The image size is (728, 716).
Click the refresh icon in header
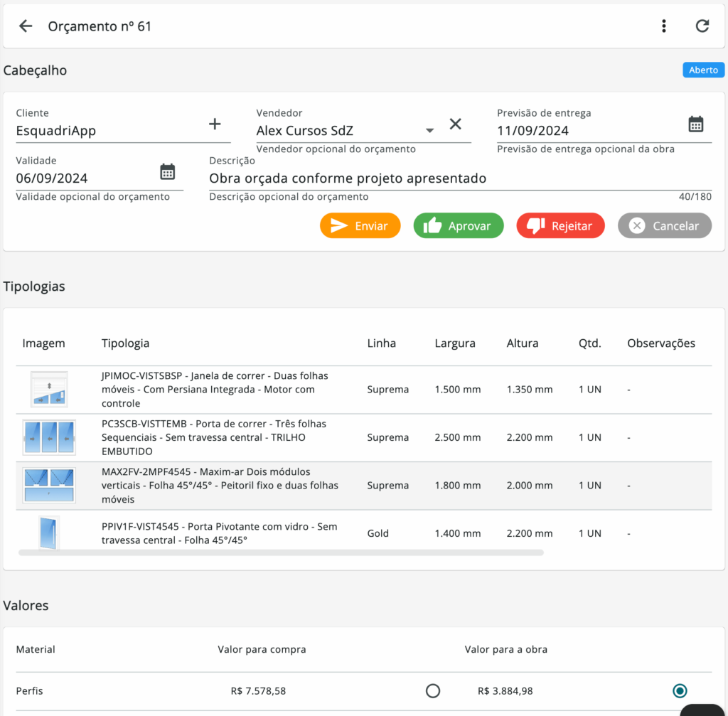[702, 26]
